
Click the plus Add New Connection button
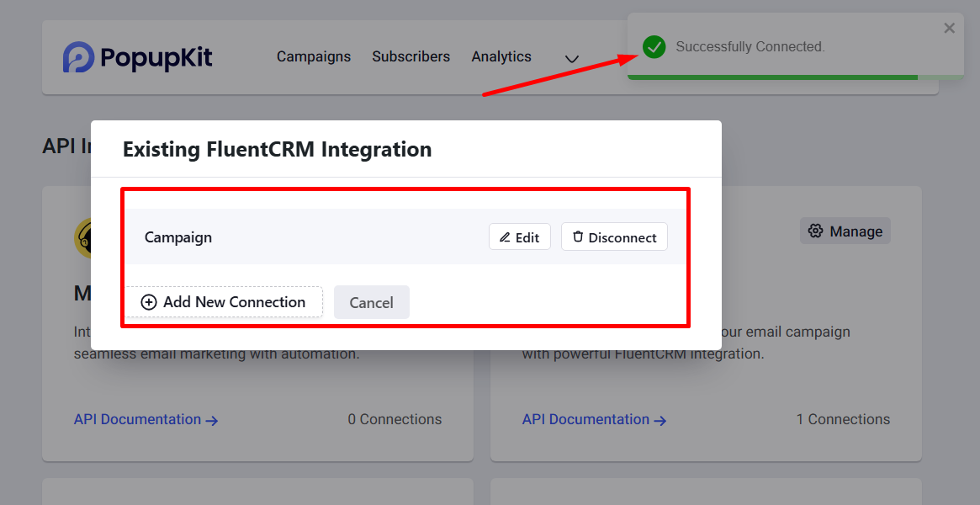coord(224,302)
